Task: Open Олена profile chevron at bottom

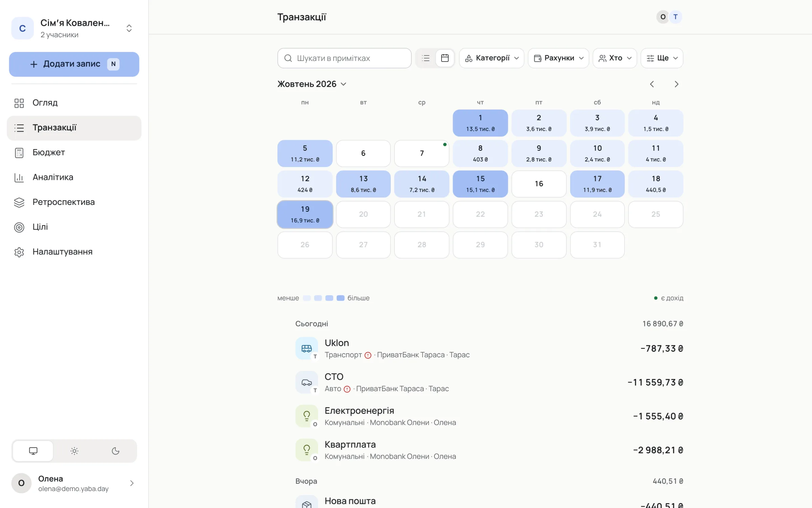Action: (132, 483)
